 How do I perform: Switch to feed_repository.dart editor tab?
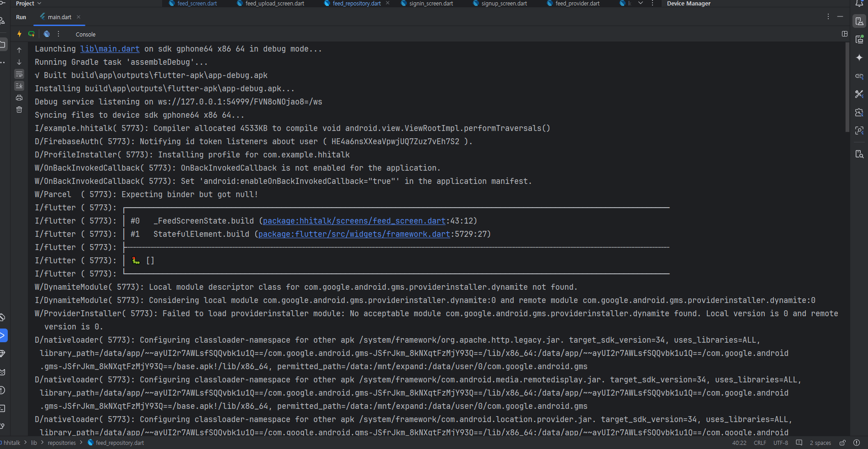[x=352, y=3]
